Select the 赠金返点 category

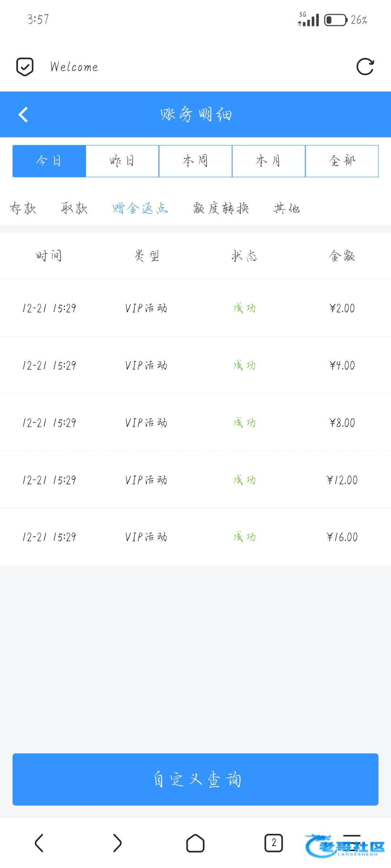point(140,208)
